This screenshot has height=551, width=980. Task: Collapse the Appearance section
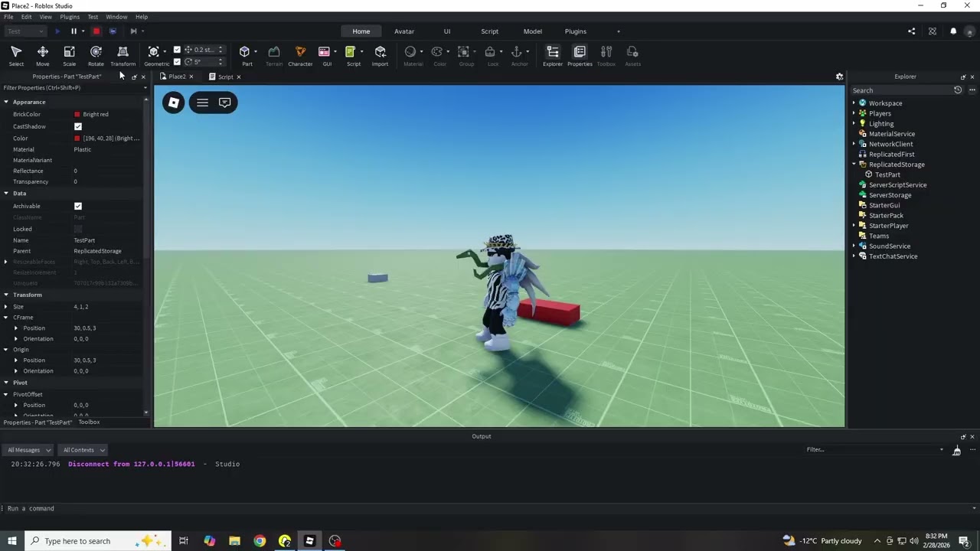(x=6, y=102)
